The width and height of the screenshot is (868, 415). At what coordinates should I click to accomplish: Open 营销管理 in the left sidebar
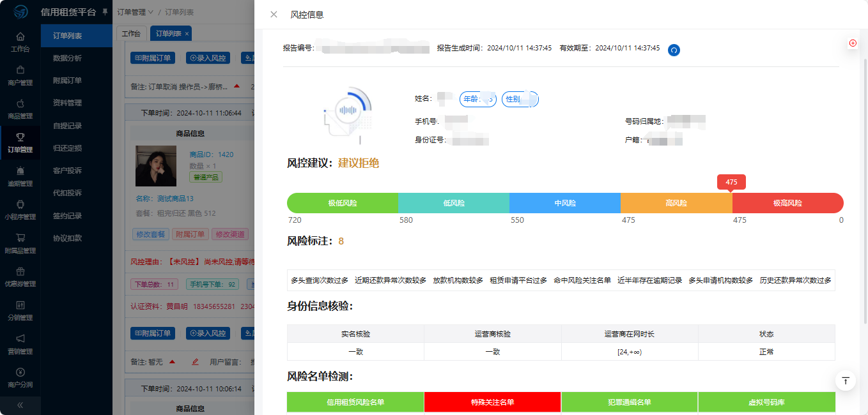(x=20, y=343)
